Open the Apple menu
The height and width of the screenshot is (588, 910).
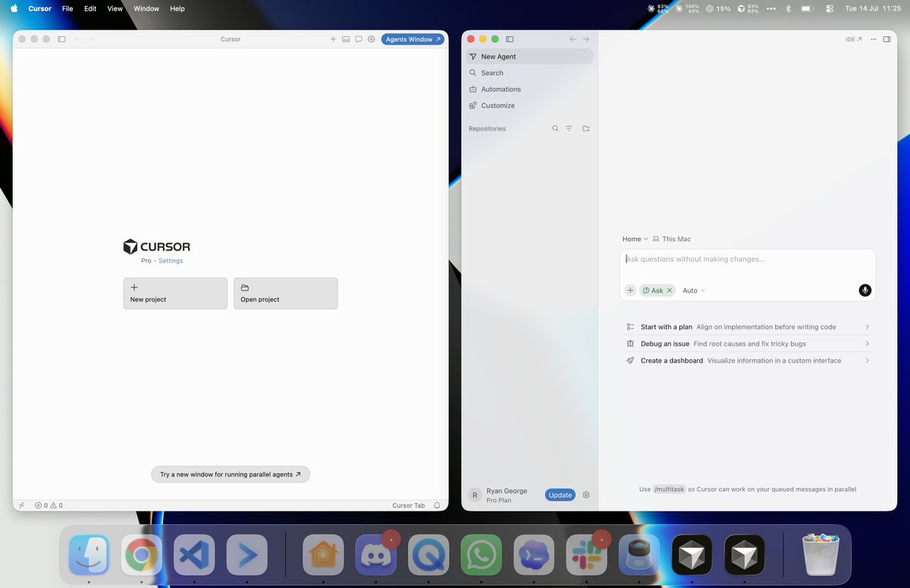[x=14, y=8]
